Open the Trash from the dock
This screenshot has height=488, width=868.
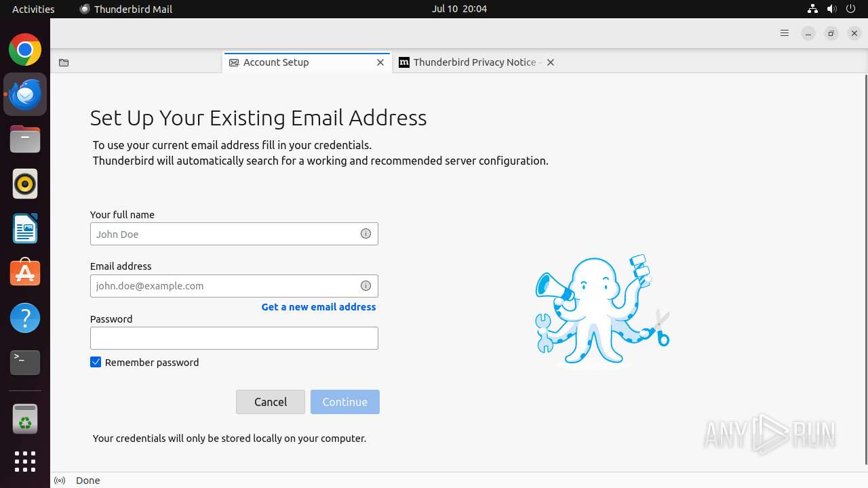point(25,420)
